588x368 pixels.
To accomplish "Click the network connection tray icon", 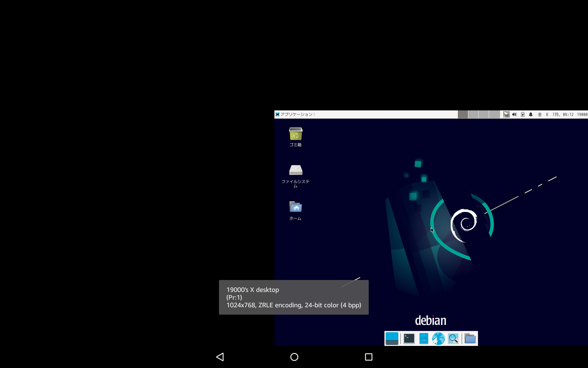I will pyautogui.click(x=507, y=114).
